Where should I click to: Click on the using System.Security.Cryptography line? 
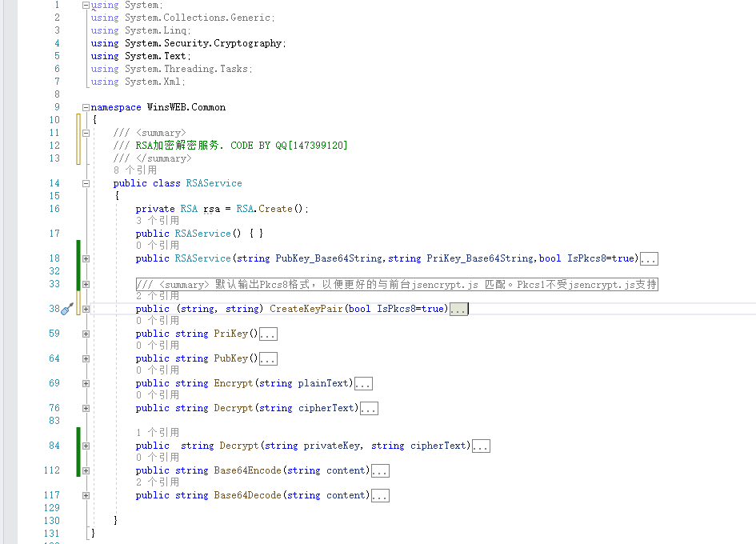(188, 43)
